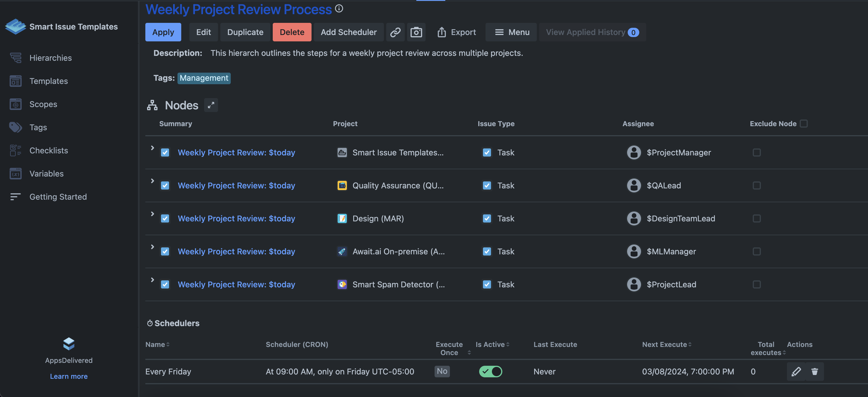Viewport: 868px width, 397px height.
Task: Click the blue Apply button
Action: (163, 32)
